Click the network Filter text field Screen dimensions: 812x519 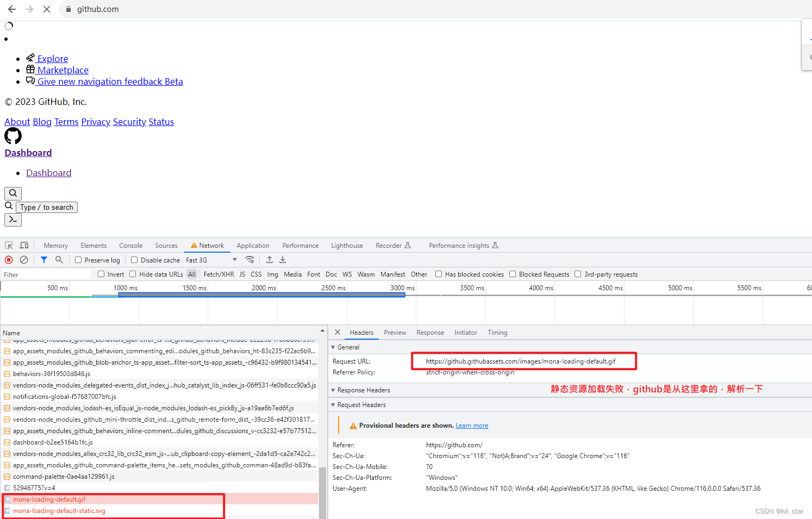46,274
